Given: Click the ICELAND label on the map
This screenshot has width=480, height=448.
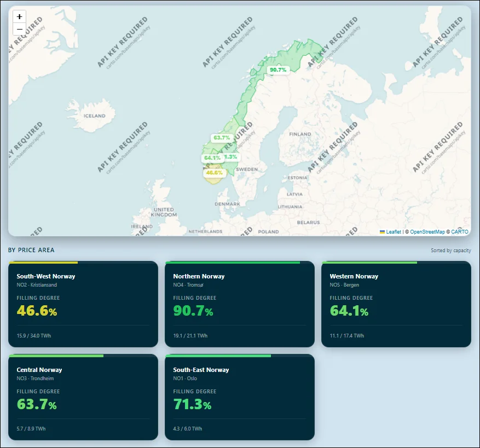Looking at the screenshot, I should click(94, 116).
